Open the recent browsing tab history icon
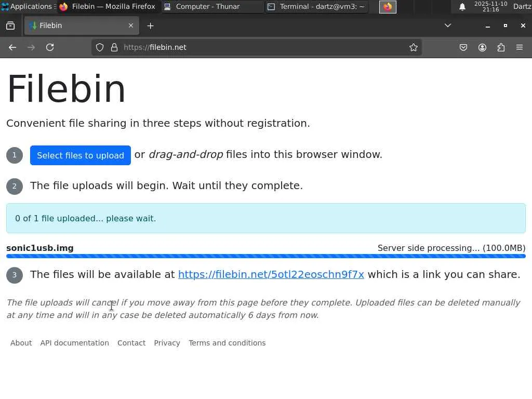532x399 pixels. click(x=10, y=25)
